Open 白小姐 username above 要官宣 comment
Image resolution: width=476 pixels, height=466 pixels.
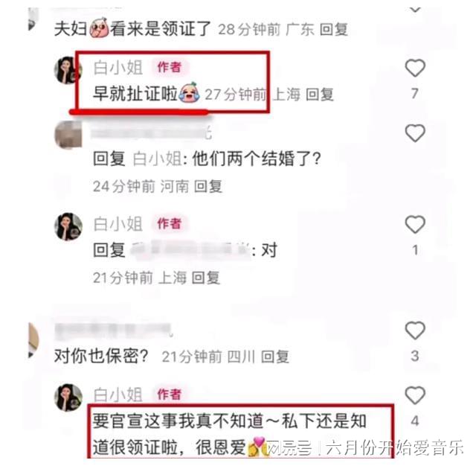tap(118, 395)
